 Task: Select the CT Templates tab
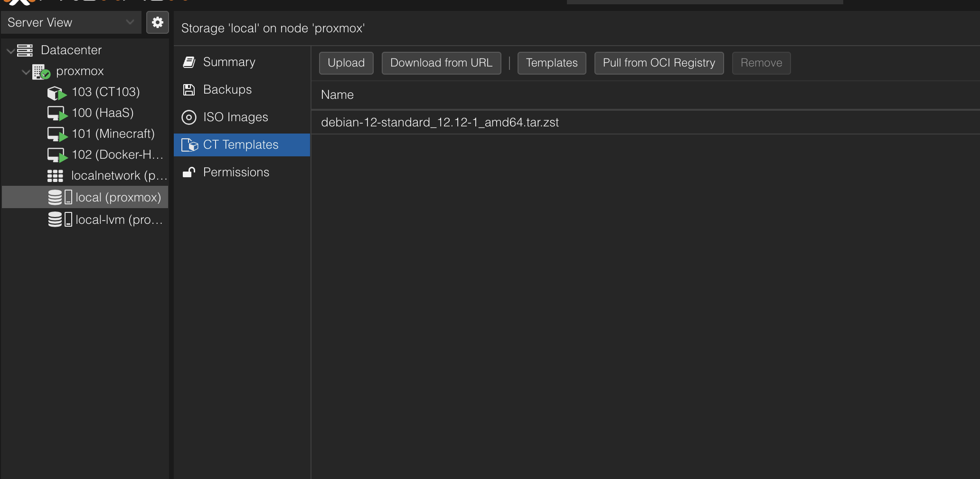pyautogui.click(x=240, y=145)
